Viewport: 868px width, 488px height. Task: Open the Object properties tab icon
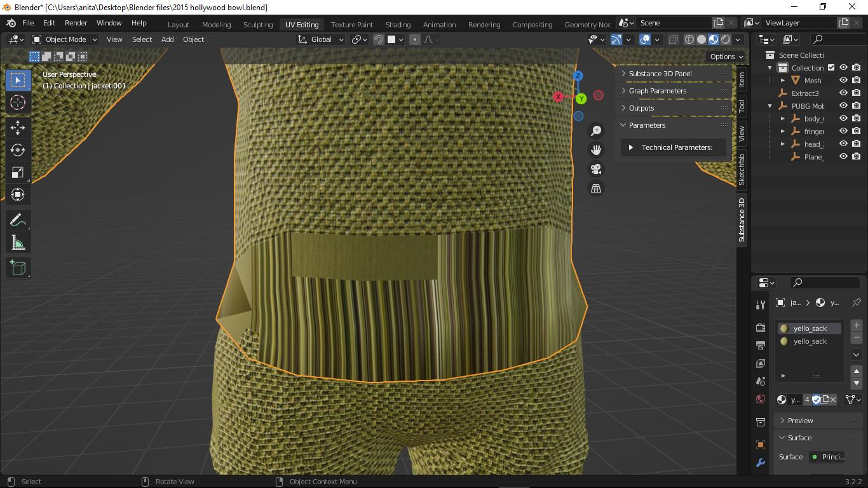[761, 445]
